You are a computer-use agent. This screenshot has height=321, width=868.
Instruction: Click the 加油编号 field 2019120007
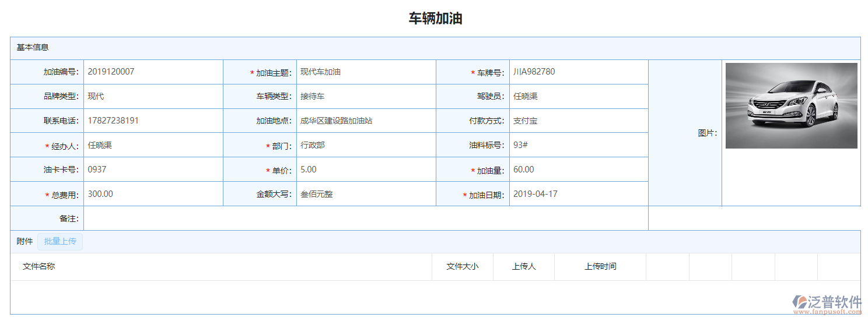tap(153, 72)
